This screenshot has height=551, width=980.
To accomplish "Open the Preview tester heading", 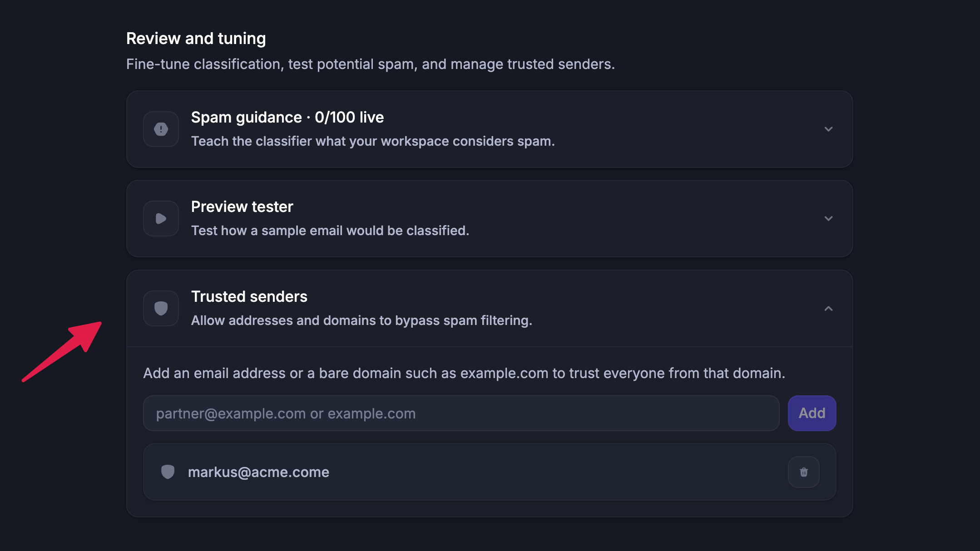I will click(x=242, y=207).
